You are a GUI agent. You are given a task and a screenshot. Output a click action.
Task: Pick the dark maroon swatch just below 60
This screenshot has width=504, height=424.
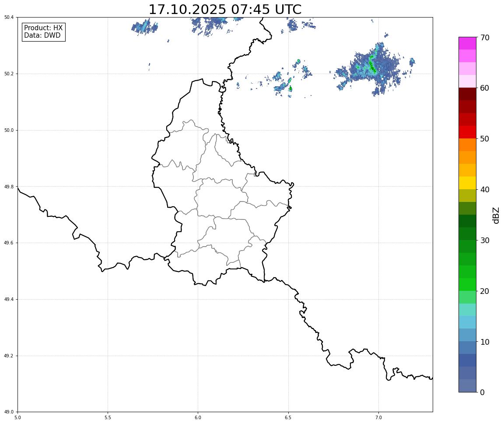click(467, 94)
